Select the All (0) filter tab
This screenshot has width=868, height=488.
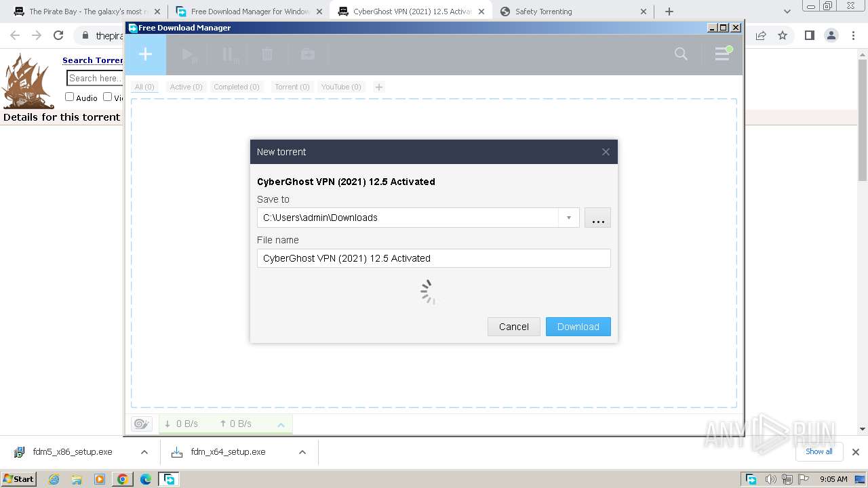click(x=144, y=87)
